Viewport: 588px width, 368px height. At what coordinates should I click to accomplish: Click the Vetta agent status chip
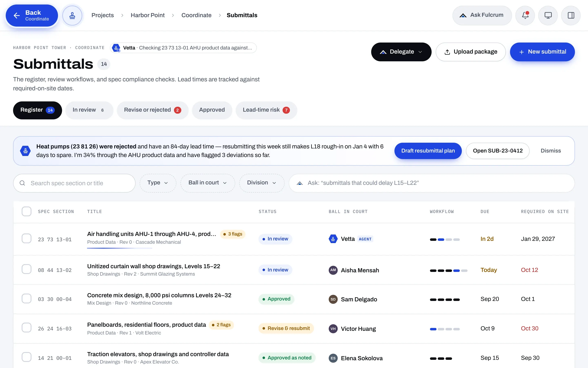pyautogui.click(x=183, y=48)
